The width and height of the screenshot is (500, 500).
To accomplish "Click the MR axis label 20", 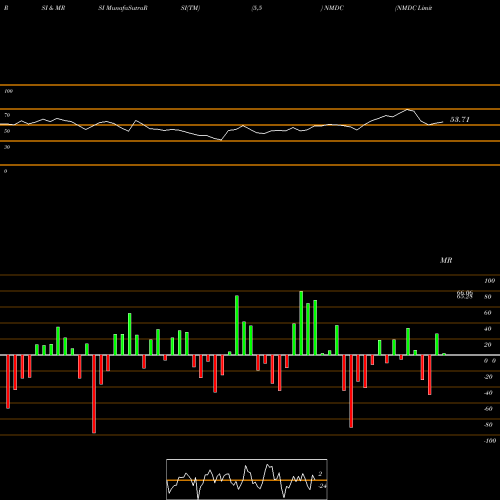I will point(488,345).
